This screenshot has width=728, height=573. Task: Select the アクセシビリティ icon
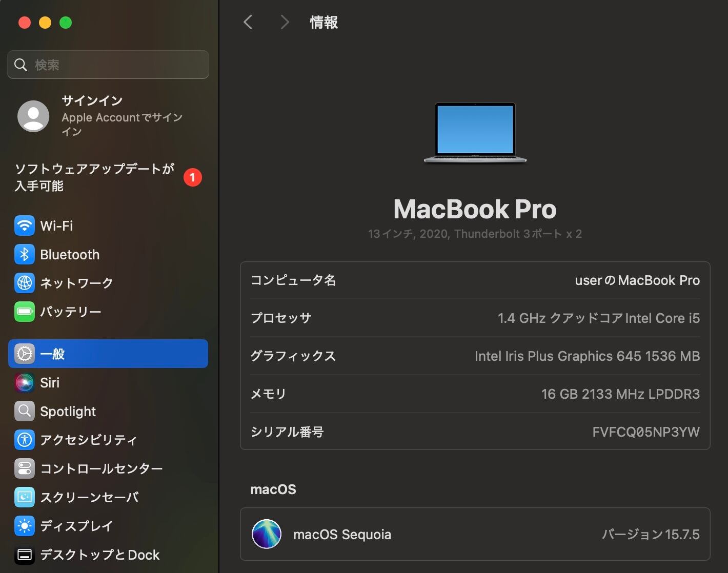pyautogui.click(x=24, y=440)
